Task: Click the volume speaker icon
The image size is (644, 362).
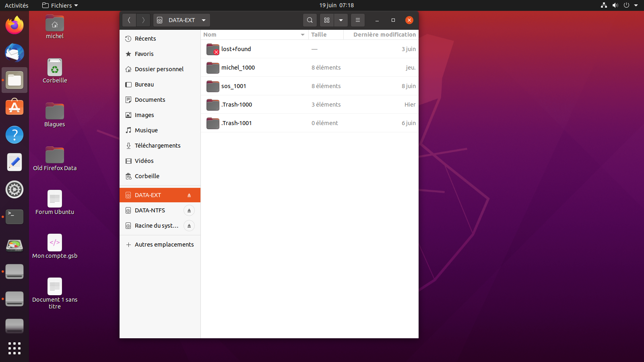Action: pyautogui.click(x=615, y=5)
